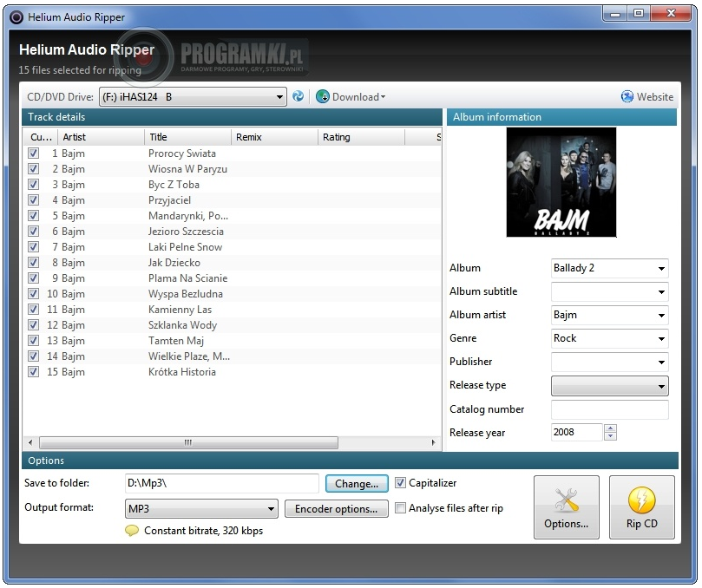Uncheck track 2 Wiosna W Paryzu

pyautogui.click(x=33, y=169)
